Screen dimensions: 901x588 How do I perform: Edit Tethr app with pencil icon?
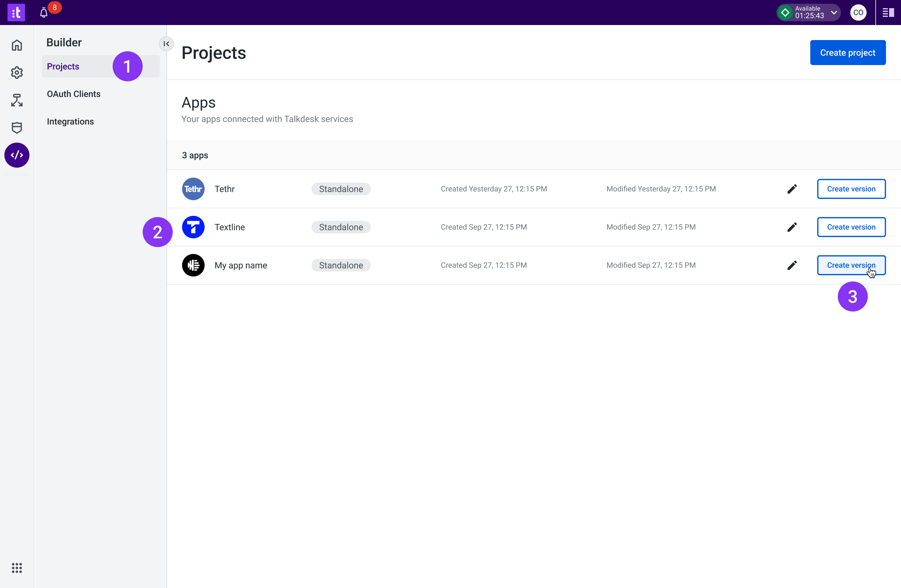(792, 189)
